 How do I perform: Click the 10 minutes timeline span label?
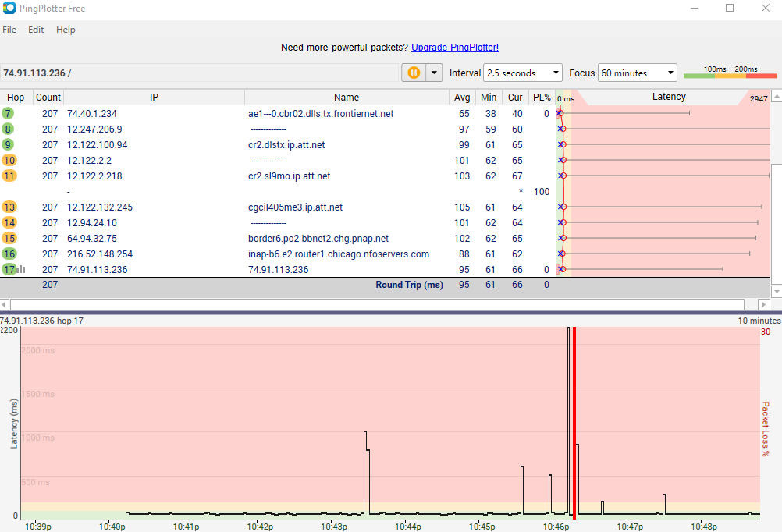coord(759,321)
